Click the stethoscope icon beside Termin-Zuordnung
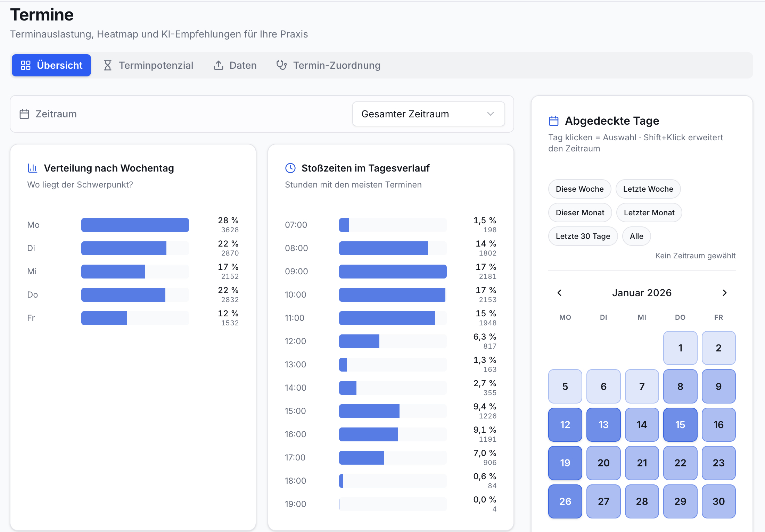The width and height of the screenshot is (765, 532). pos(282,65)
